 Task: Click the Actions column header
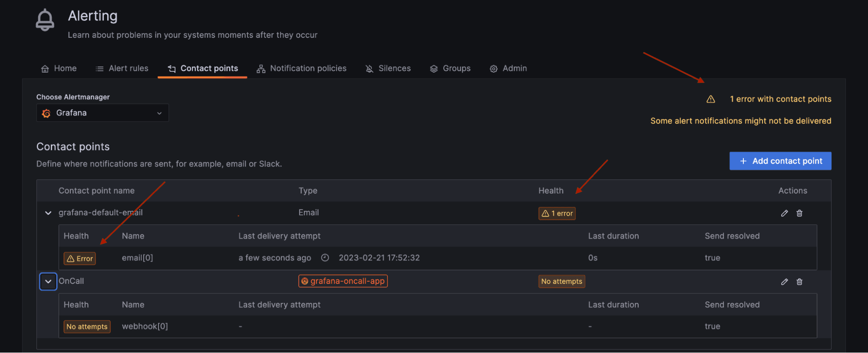pyautogui.click(x=793, y=191)
